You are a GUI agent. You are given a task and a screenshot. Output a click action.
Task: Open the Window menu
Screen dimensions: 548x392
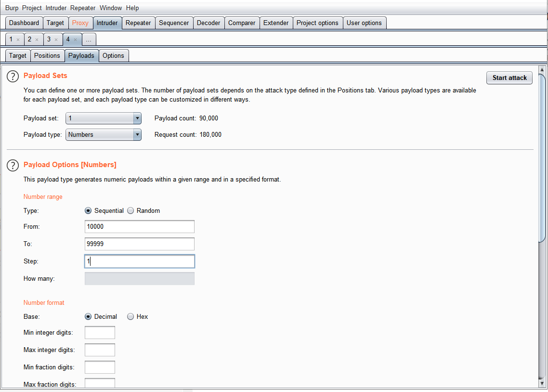coord(111,8)
